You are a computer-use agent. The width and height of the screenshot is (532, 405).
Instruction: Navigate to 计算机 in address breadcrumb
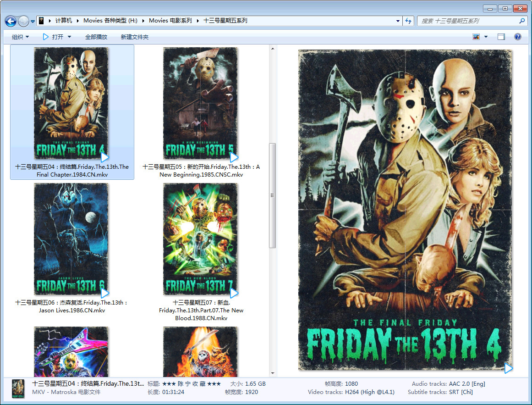[x=64, y=21]
